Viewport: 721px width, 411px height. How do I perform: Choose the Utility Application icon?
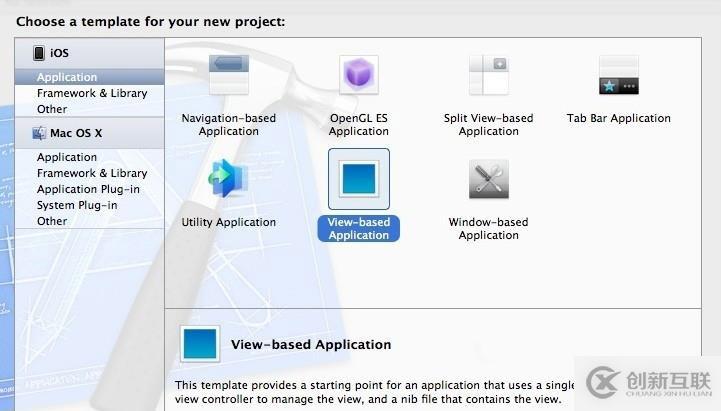[x=229, y=179]
